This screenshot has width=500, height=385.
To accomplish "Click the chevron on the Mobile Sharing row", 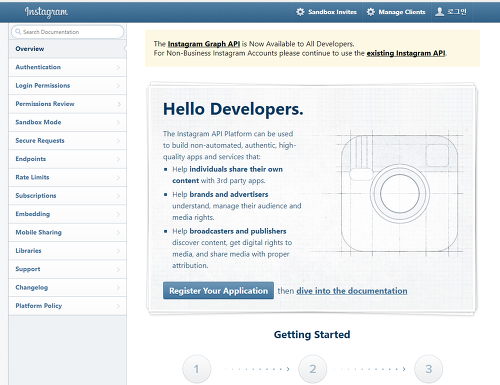I will tap(118, 232).
